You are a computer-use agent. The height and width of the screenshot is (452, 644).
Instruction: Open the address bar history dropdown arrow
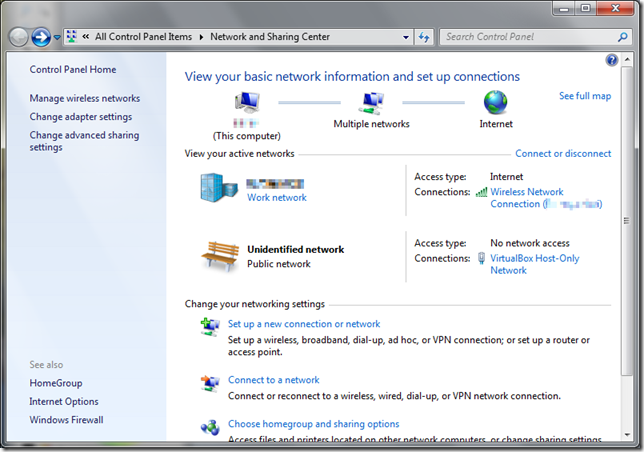[x=405, y=37]
